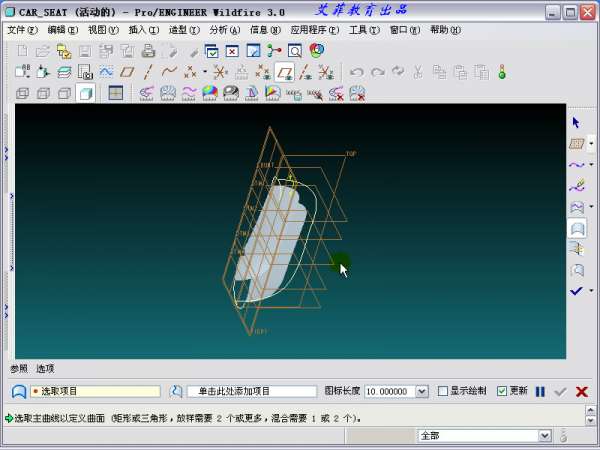The height and width of the screenshot is (450, 600).
Task: Open the 图标长度 value dropdown
Action: 422,391
